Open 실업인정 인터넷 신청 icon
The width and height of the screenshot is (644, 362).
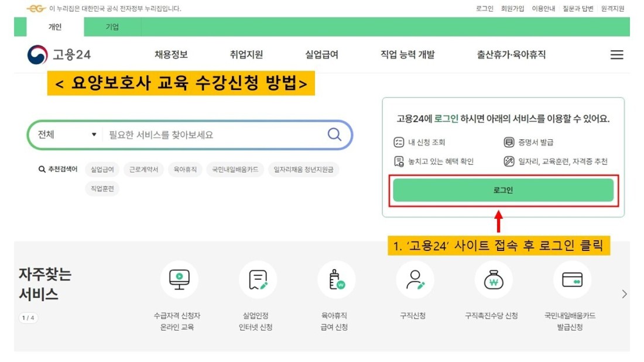(x=258, y=280)
